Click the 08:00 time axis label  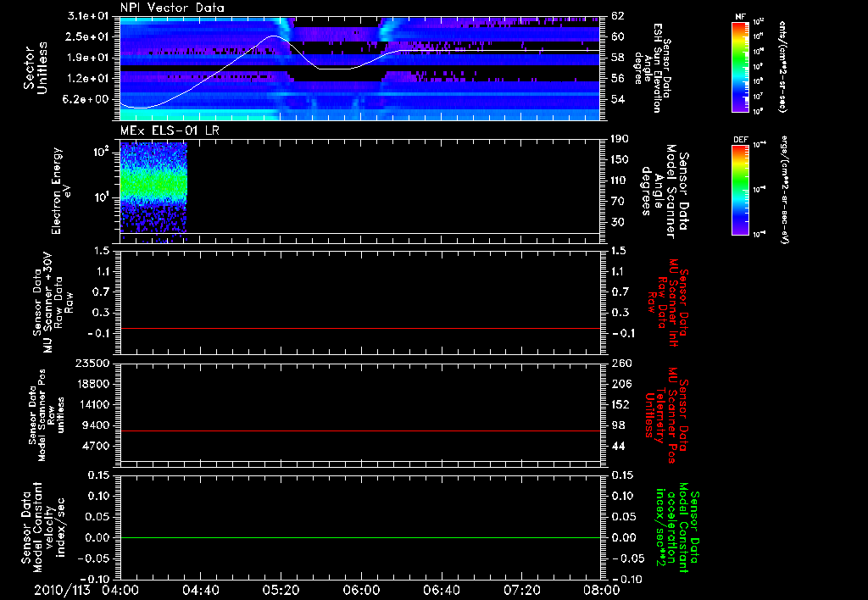602,590
